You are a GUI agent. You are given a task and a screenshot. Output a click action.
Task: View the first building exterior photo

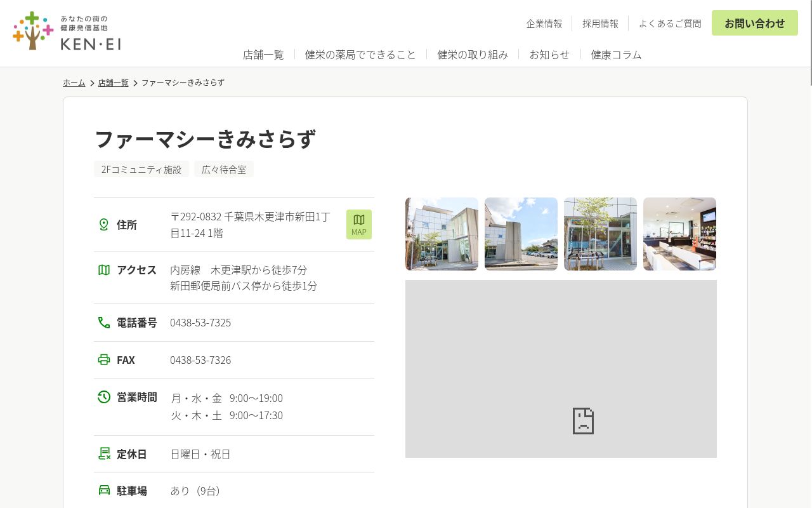[442, 234]
